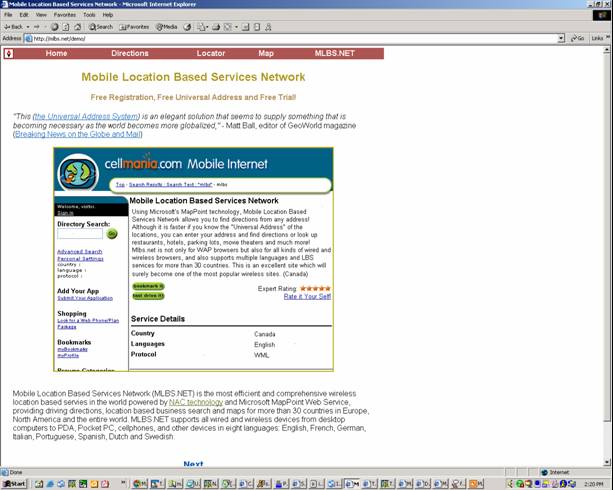
Task: Click the Print icon in the toolbar
Action: coord(216,27)
